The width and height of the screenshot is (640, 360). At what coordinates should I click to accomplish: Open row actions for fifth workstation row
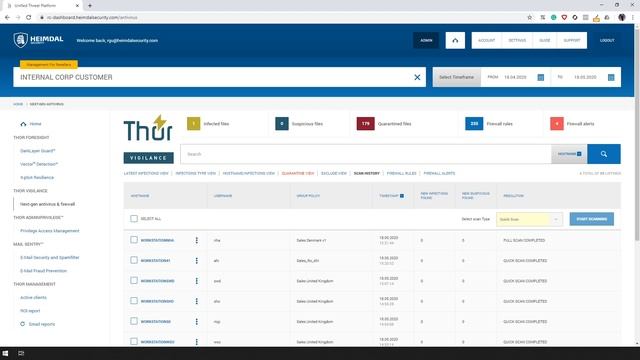click(x=197, y=322)
